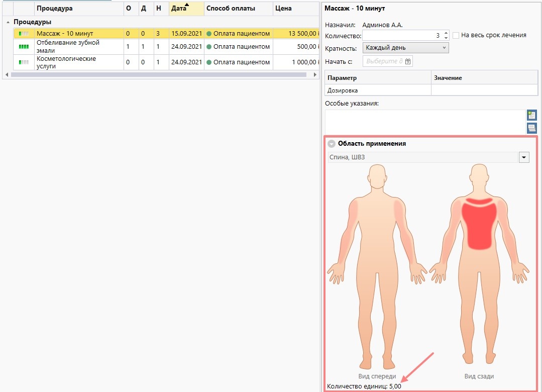Image resolution: width=542 pixels, height=392 pixels.
Task: Click the progress icon for Отбеливание зубной эмали
Action: click(24, 47)
